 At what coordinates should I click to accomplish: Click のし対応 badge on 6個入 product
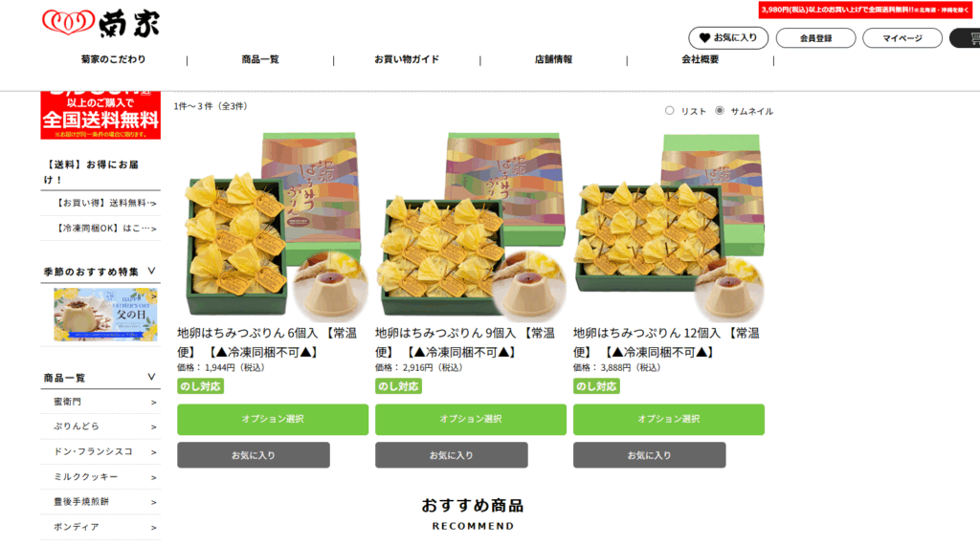click(x=200, y=386)
